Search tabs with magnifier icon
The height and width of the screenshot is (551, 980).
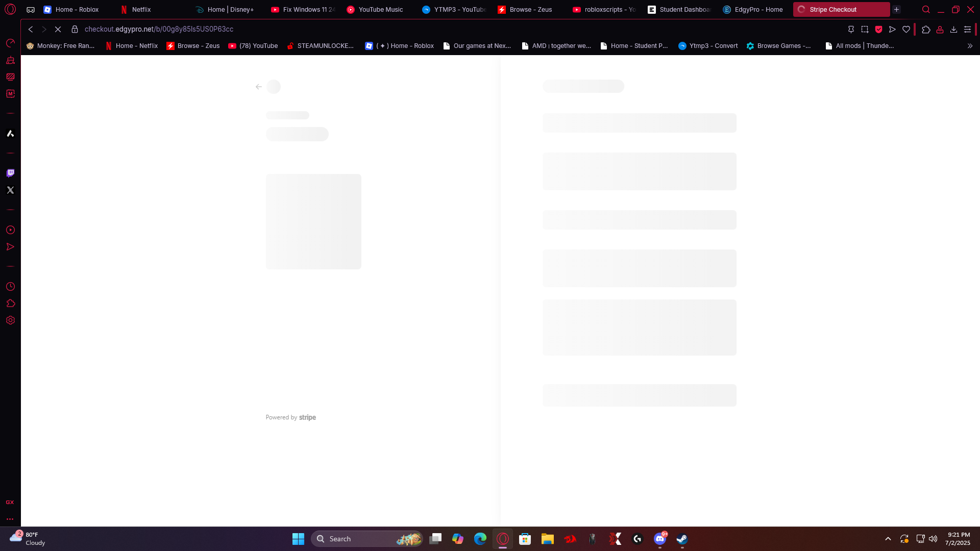pos(926,10)
